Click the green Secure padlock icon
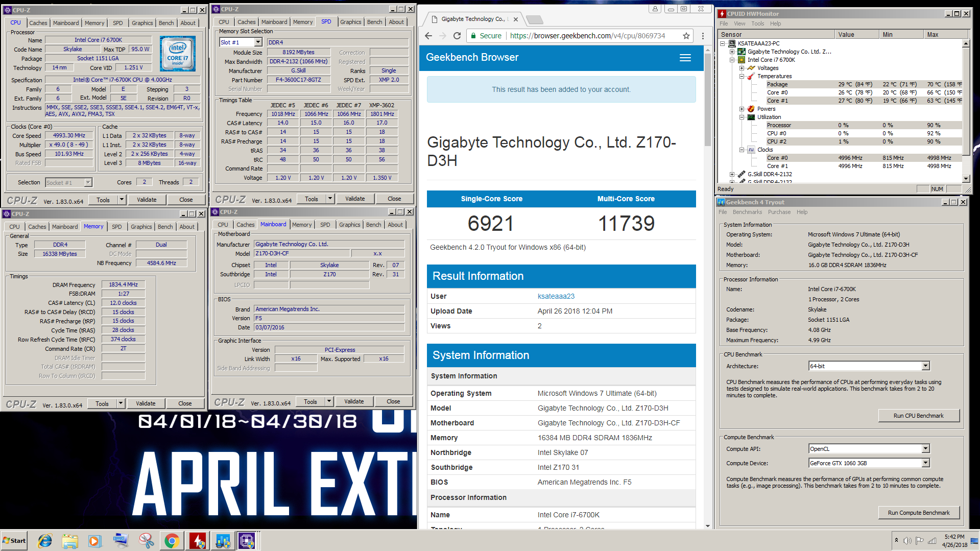This screenshot has width=980, height=551. coord(474,36)
